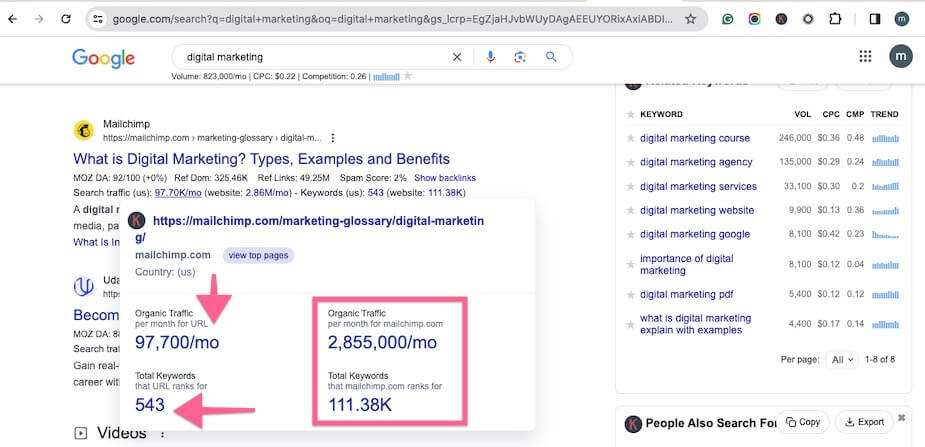
Task: Star the 'digital marketing course' keyword
Action: tap(631, 138)
